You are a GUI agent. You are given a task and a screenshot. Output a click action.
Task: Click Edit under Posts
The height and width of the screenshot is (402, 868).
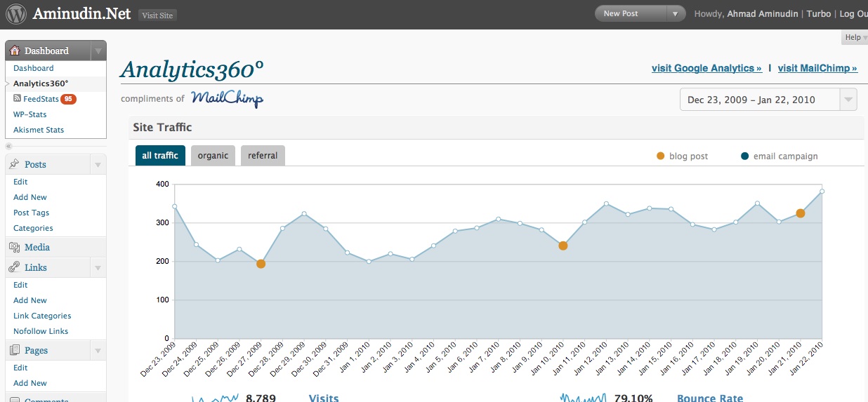pyautogui.click(x=20, y=182)
